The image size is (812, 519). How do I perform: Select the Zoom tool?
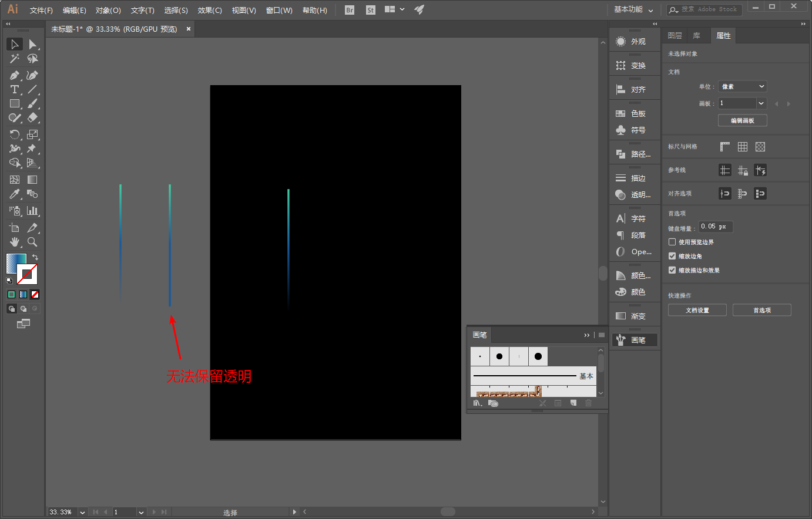pyautogui.click(x=32, y=242)
